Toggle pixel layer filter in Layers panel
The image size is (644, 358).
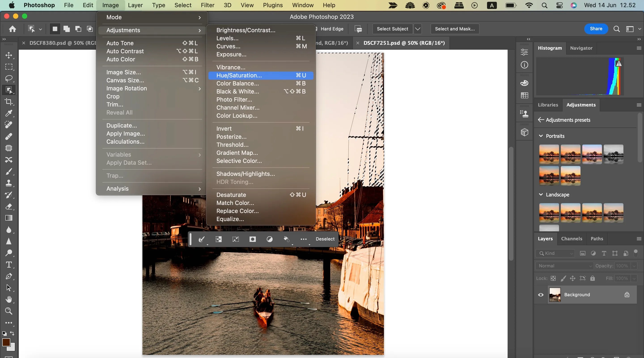(583, 254)
